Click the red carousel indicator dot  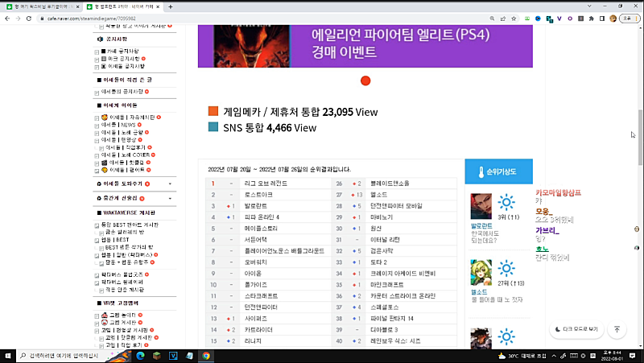(x=365, y=80)
